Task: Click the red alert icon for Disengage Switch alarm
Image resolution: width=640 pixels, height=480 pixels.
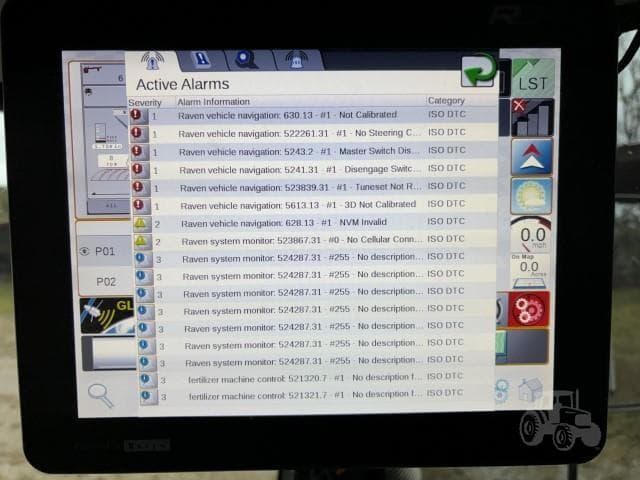Action: (x=139, y=169)
